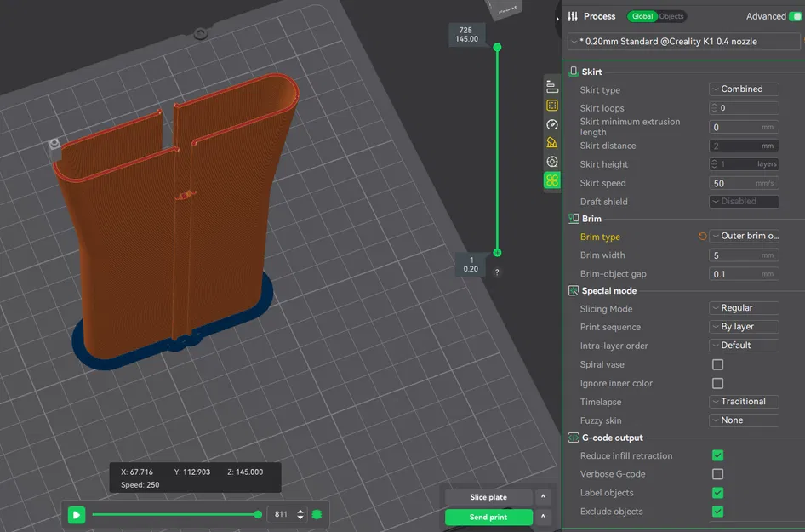Open the Quality settings tab icon
This screenshot has height=532, width=805.
552,87
